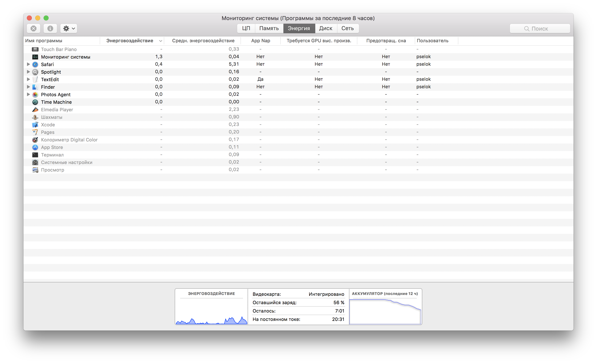Expand the Finder disclosure triangle
This screenshot has height=364, width=597.
(x=28, y=87)
